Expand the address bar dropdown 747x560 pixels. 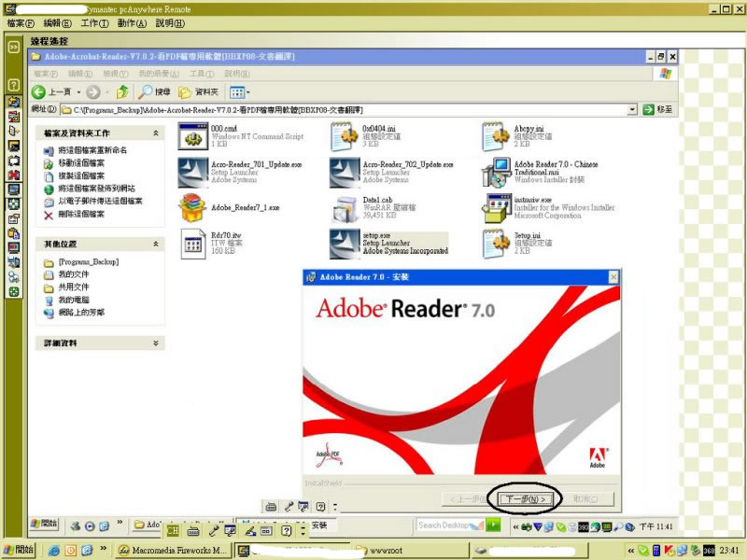[632, 109]
